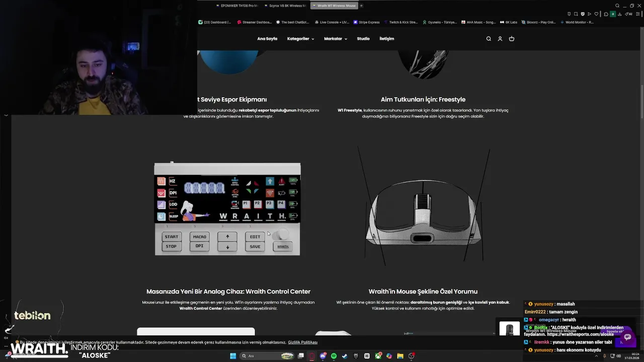Click the AI toolbar button

tap(629, 14)
